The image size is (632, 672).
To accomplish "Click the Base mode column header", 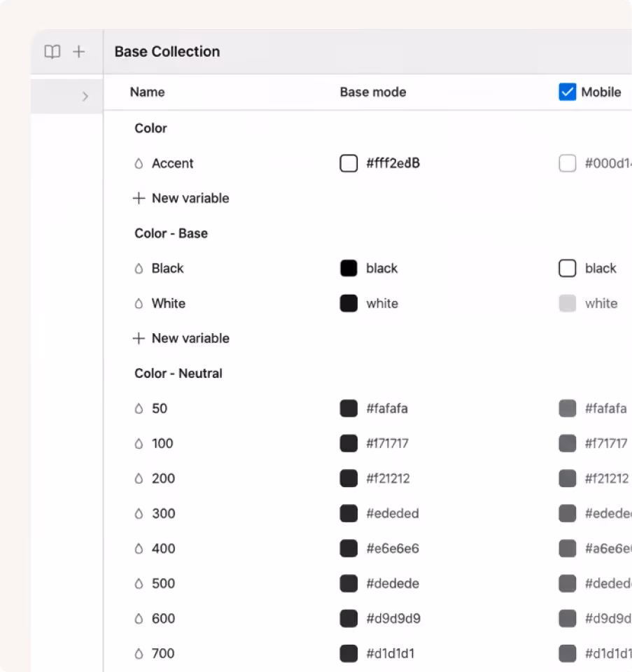I will tap(373, 92).
